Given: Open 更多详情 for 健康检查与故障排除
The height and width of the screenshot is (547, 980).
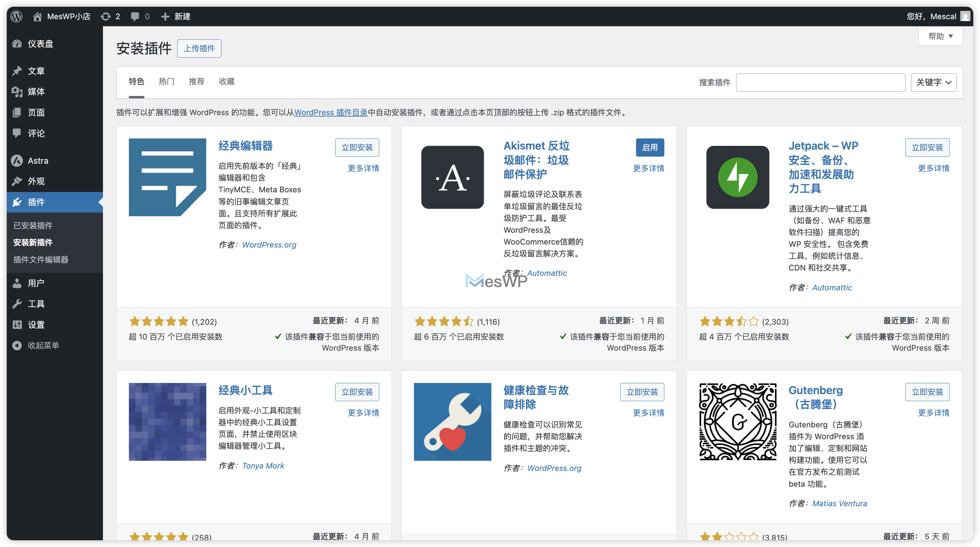Looking at the screenshot, I should pyautogui.click(x=648, y=413).
